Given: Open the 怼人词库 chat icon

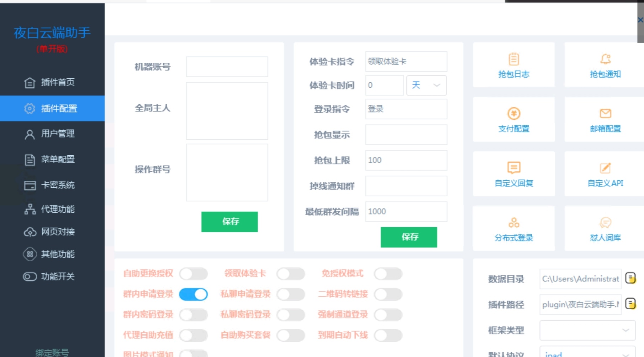Looking at the screenshot, I should pyautogui.click(x=605, y=223).
